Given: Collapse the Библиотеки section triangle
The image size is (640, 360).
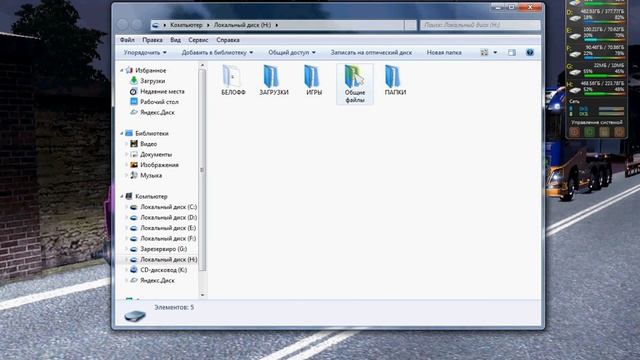Looking at the screenshot, I should pos(122,133).
